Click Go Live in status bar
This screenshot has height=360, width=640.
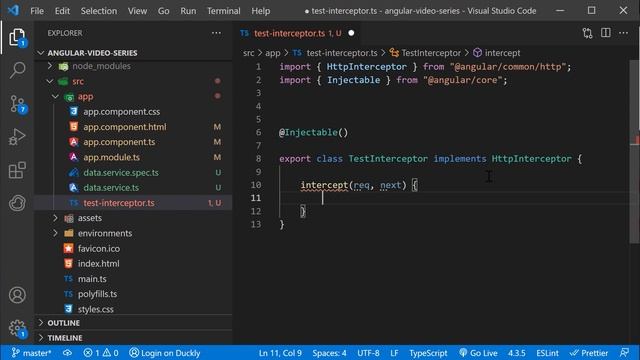[x=478, y=353]
